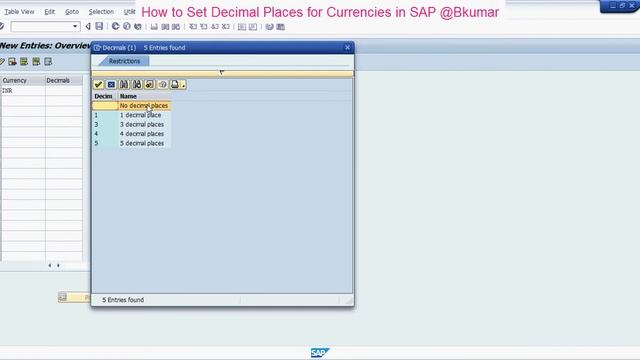Click the Print icon in the popup toolbar

click(175, 84)
